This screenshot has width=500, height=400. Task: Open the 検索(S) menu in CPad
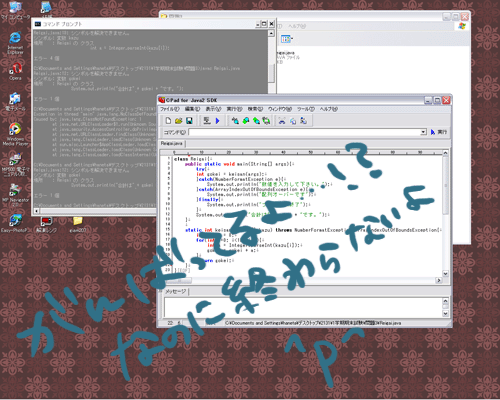tap(255, 109)
